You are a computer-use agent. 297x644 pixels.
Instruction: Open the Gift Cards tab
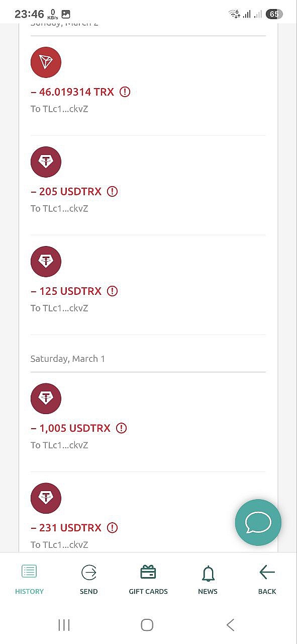(148, 580)
